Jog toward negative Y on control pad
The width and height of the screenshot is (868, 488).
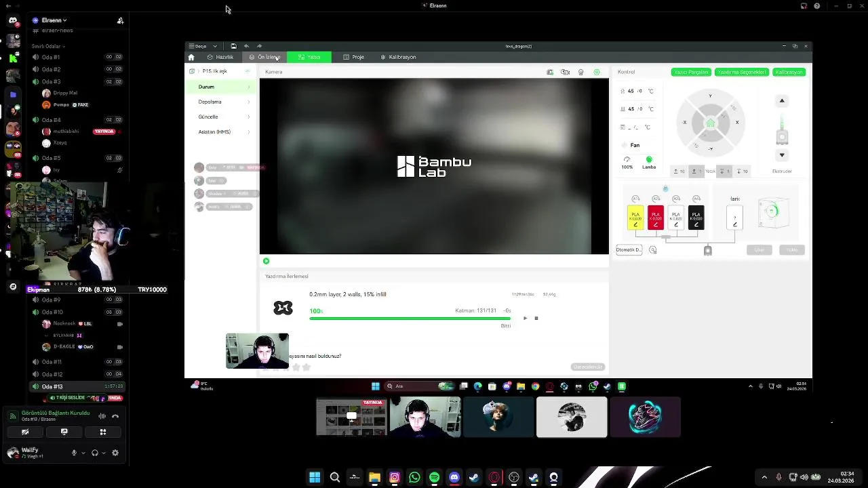(711, 148)
